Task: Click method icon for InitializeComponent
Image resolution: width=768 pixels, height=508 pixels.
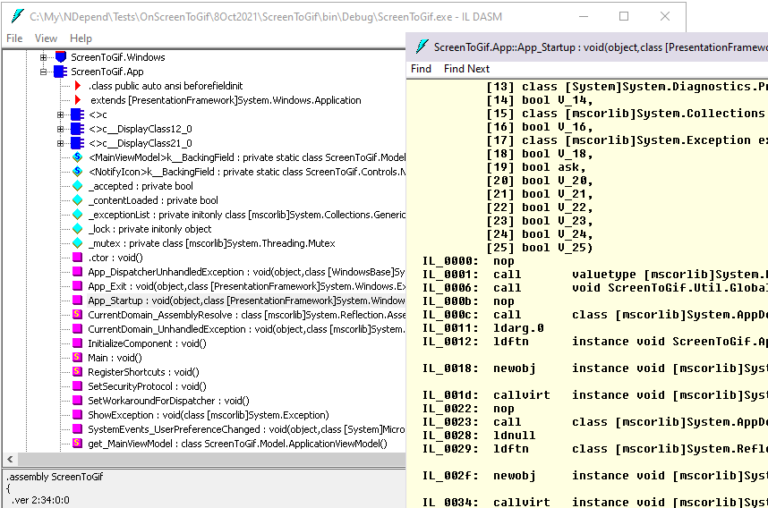Action: point(77,343)
